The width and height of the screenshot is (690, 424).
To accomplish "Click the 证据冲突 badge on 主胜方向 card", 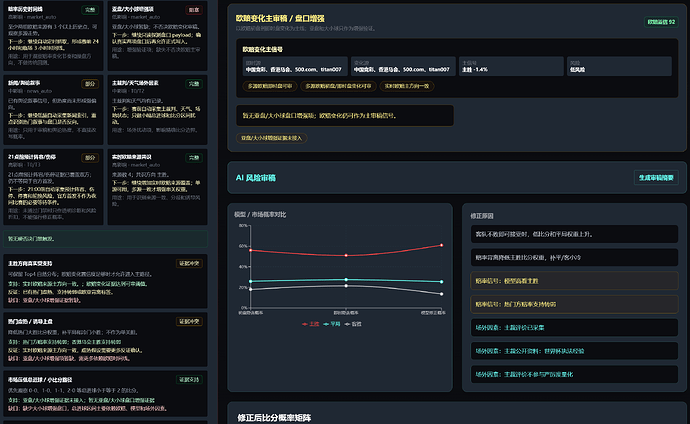I will point(189,263).
